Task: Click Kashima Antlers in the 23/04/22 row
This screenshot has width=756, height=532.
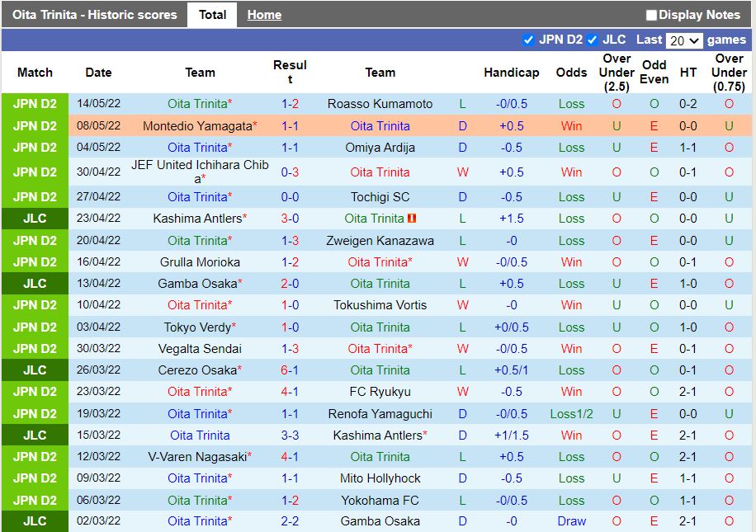Action: pos(197,219)
